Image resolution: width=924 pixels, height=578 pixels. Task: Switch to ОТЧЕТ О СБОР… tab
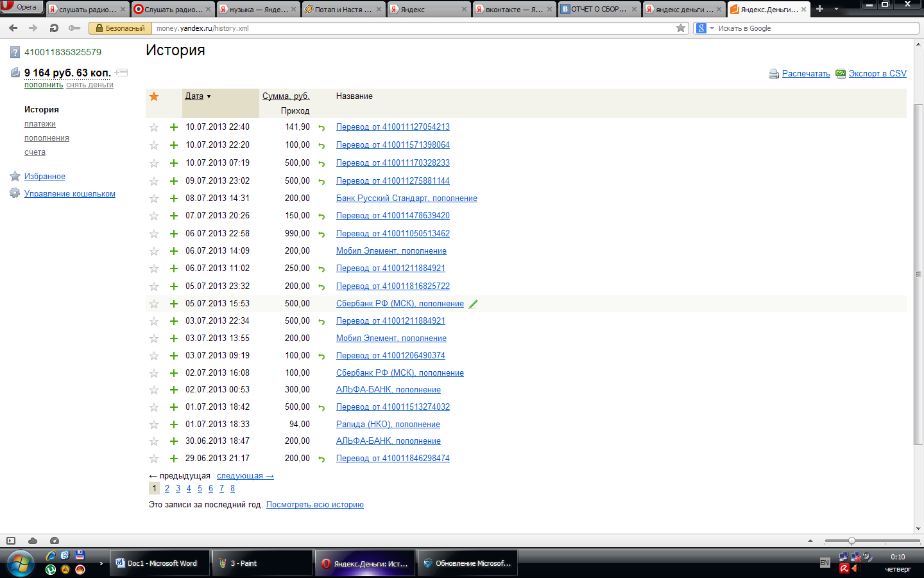click(x=599, y=10)
